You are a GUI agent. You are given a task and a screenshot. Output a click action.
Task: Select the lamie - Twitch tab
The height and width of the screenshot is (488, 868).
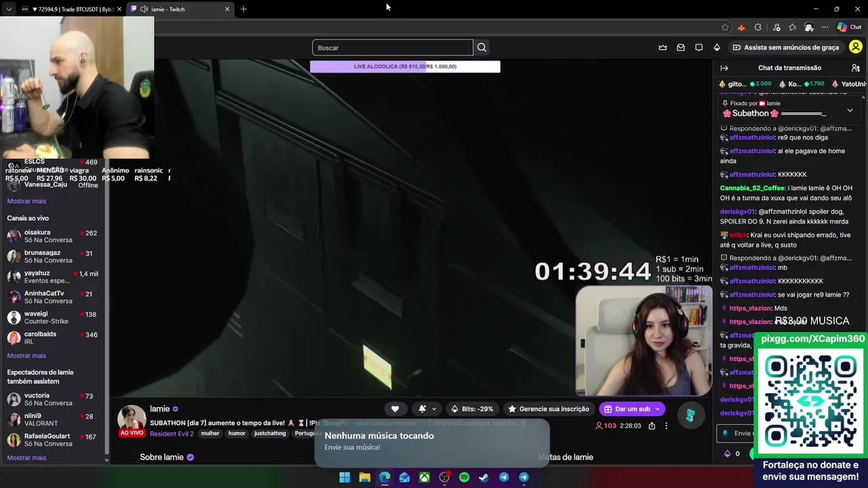(x=180, y=9)
